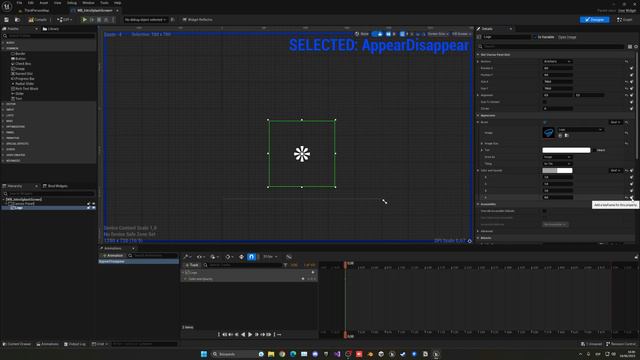Click the Open Image link in Details

click(567, 37)
